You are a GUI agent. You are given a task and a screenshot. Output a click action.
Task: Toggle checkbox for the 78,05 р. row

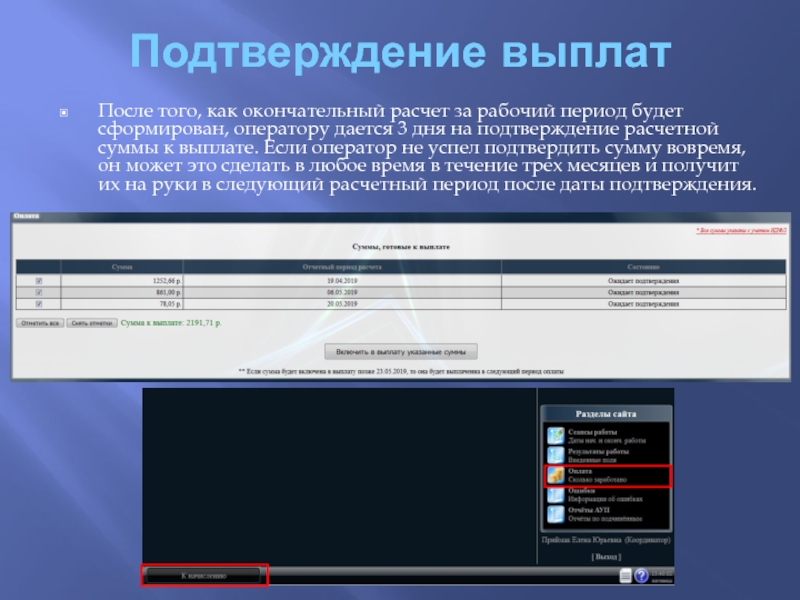(39, 304)
